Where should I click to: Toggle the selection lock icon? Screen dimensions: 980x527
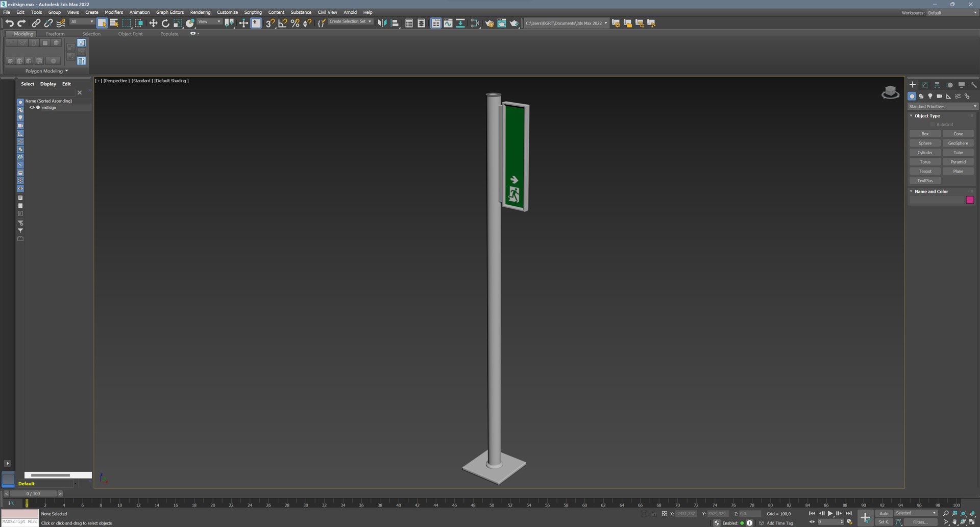coord(654,514)
